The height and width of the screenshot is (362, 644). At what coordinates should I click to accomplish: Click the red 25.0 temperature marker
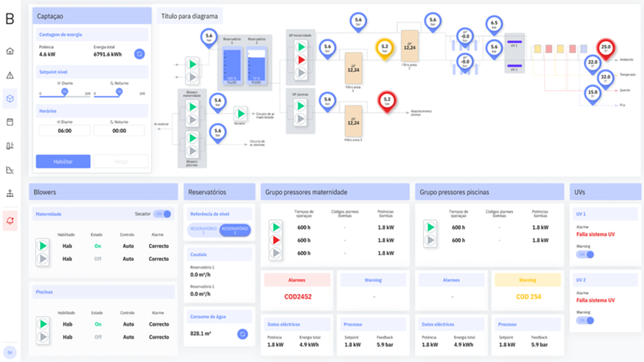605,48
